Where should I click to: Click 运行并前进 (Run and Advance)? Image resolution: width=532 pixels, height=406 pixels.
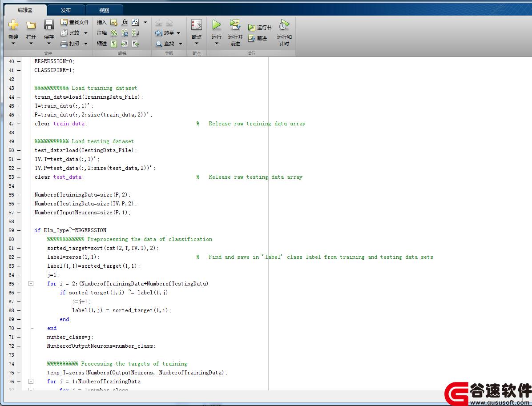click(x=235, y=33)
